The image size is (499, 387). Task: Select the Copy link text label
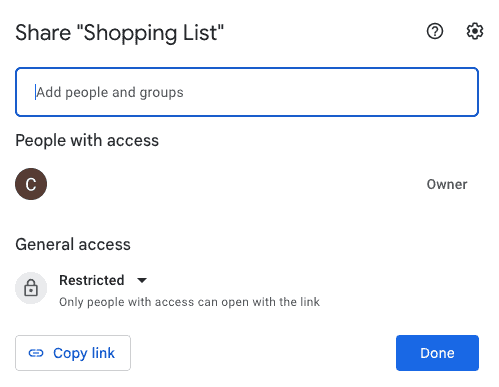pyautogui.click(x=84, y=353)
